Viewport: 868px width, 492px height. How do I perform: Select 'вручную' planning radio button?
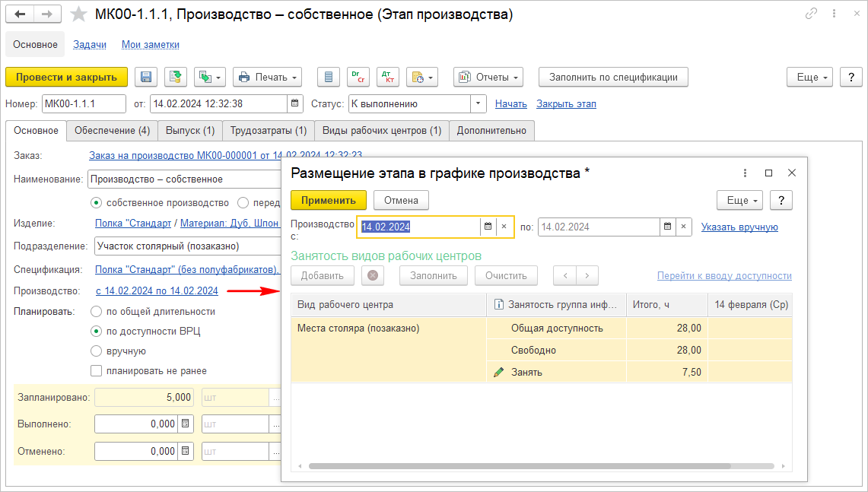point(96,351)
